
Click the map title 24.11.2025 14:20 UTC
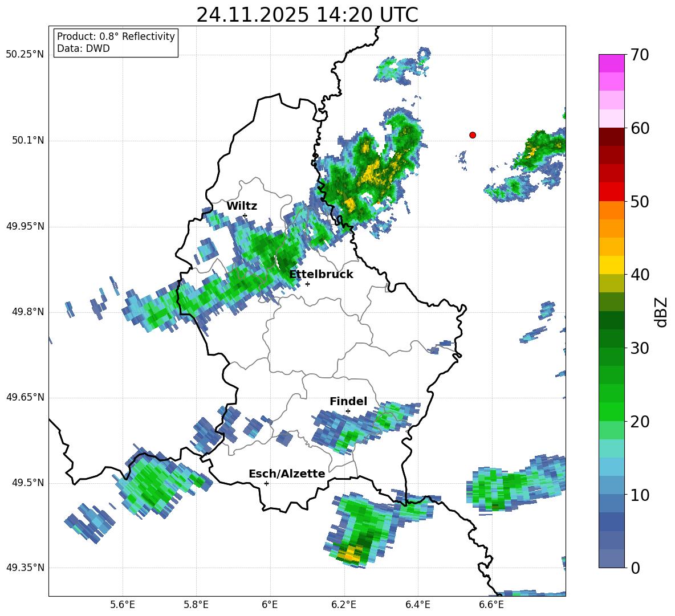click(x=307, y=15)
